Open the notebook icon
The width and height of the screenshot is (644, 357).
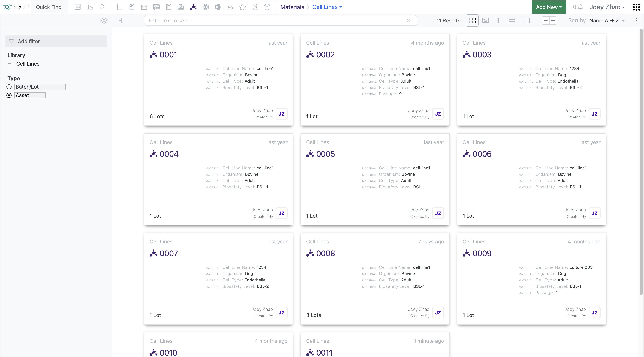119,7
